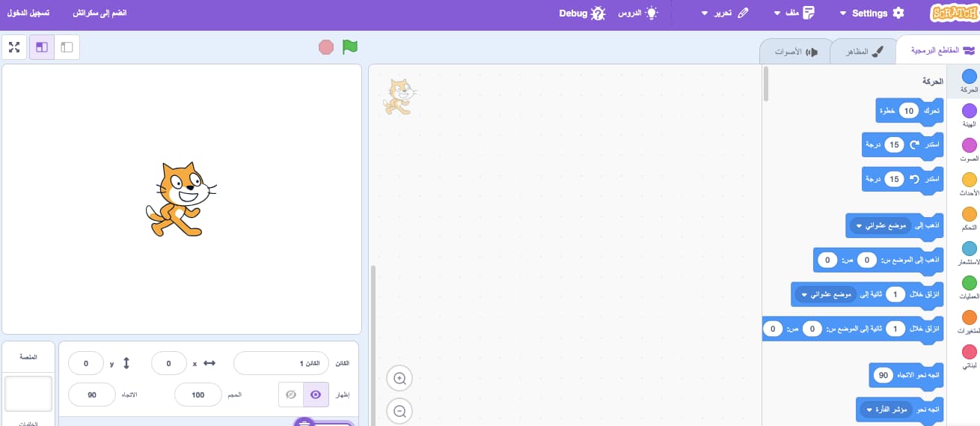
Task: Hide the sprite with crossed-eye icon
Action: pos(291,395)
